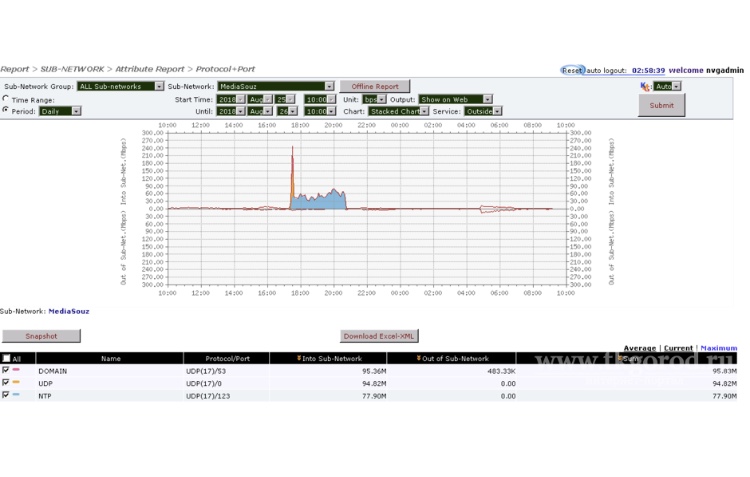
Task: Click the Download Excel-XML button
Action: 379,336
